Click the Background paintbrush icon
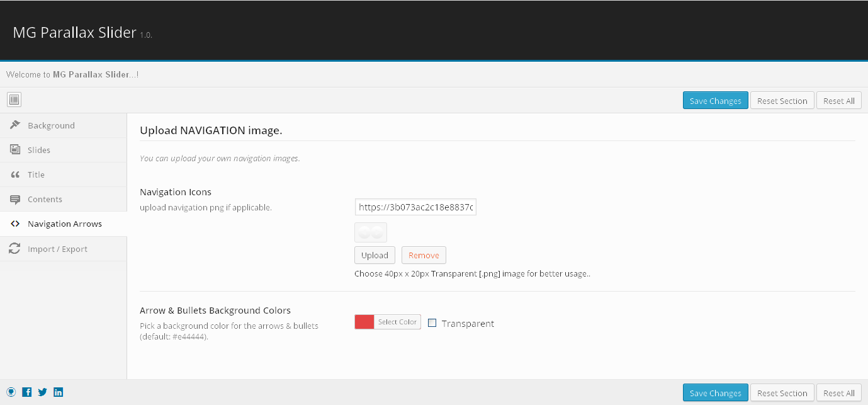The width and height of the screenshot is (868, 405). point(15,125)
